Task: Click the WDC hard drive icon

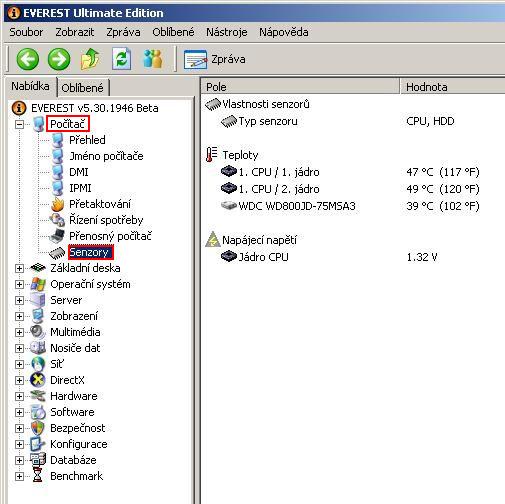Action: [x=229, y=205]
